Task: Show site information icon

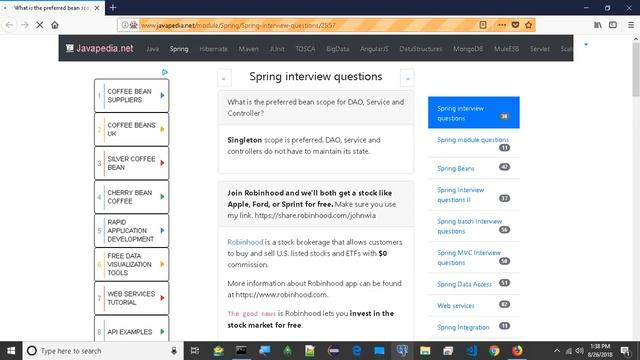Action: click(125, 25)
